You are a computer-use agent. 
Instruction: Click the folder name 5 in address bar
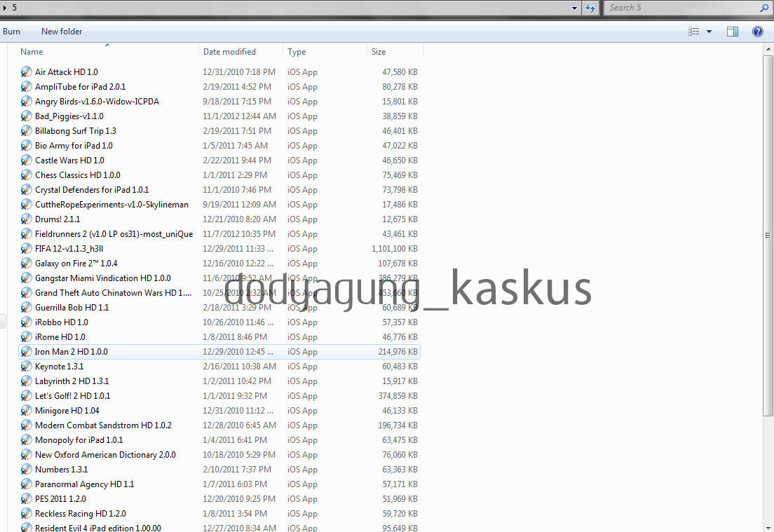click(x=14, y=8)
